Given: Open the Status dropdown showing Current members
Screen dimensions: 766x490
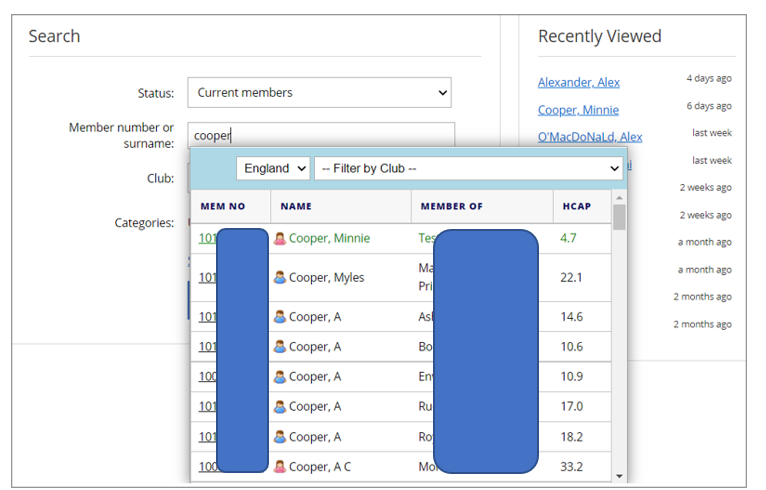Looking at the screenshot, I should point(319,92).
